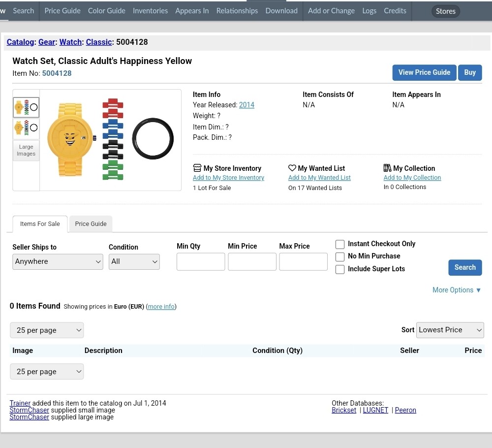Open Seller Ships to Anywhere dropdown
This screenshot has height=448, width=492.
pyautogui.click(x=58, y=261)
